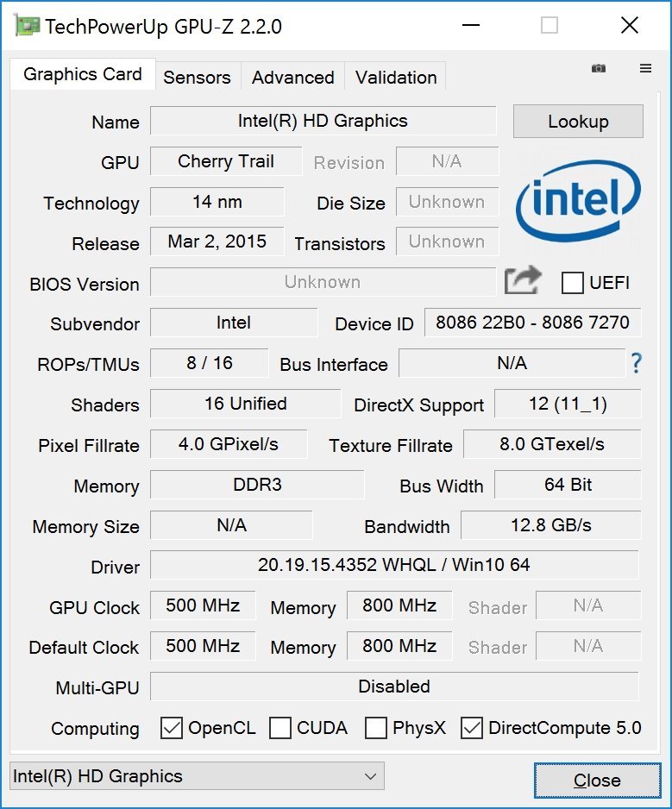This screenshot has height=809, width=672.
Task: Toggle the OpenCL checkbox
Action: (172, 728)
